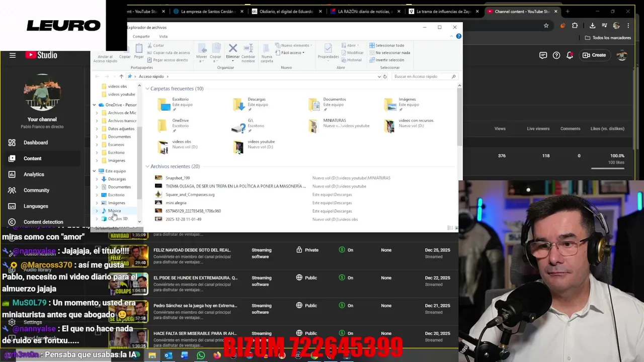Bookmark this page with the star icon

(546, 26)
